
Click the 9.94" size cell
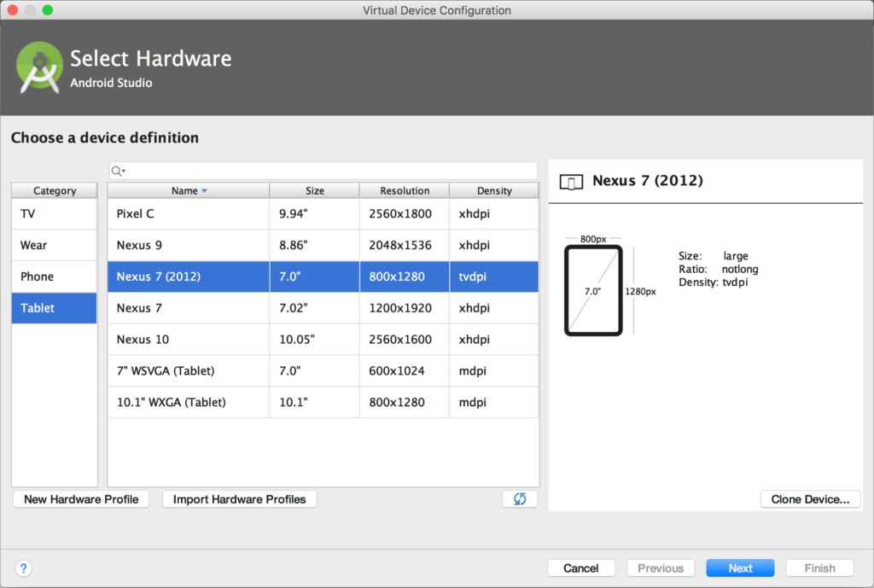point(314,214)
